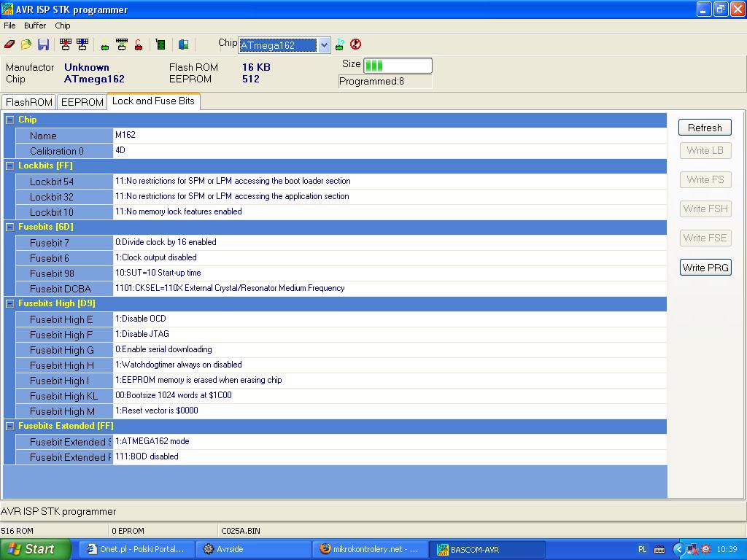The width and height of the screenshot is (747, 560).
Task: Click the small green chip toolbar icon
Action: tap(105, 46)
